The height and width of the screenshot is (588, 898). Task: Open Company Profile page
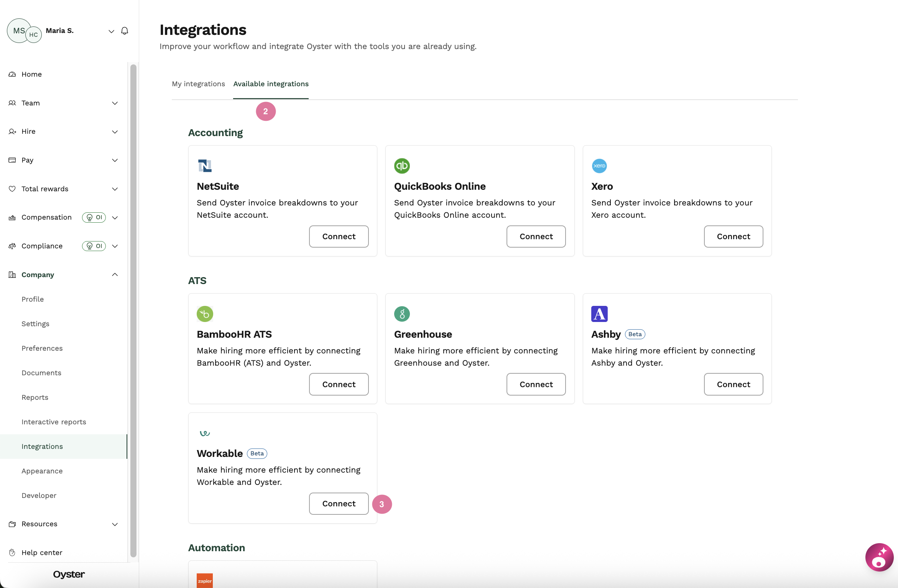click(33, 299)
